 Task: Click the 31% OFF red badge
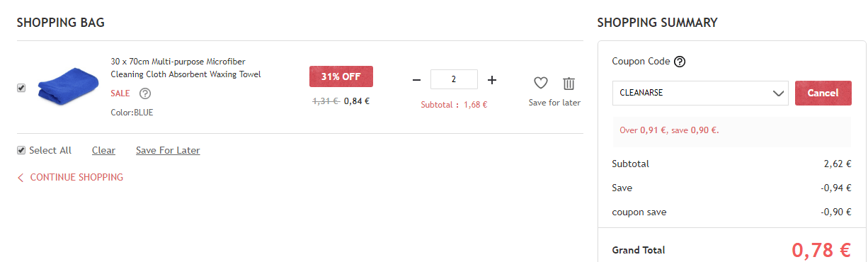pos(341,76)
